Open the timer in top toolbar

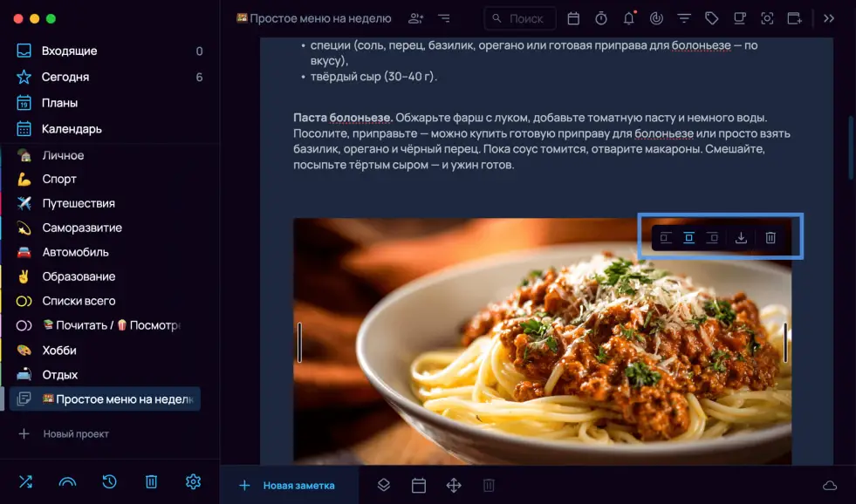(x=601, y=18)
